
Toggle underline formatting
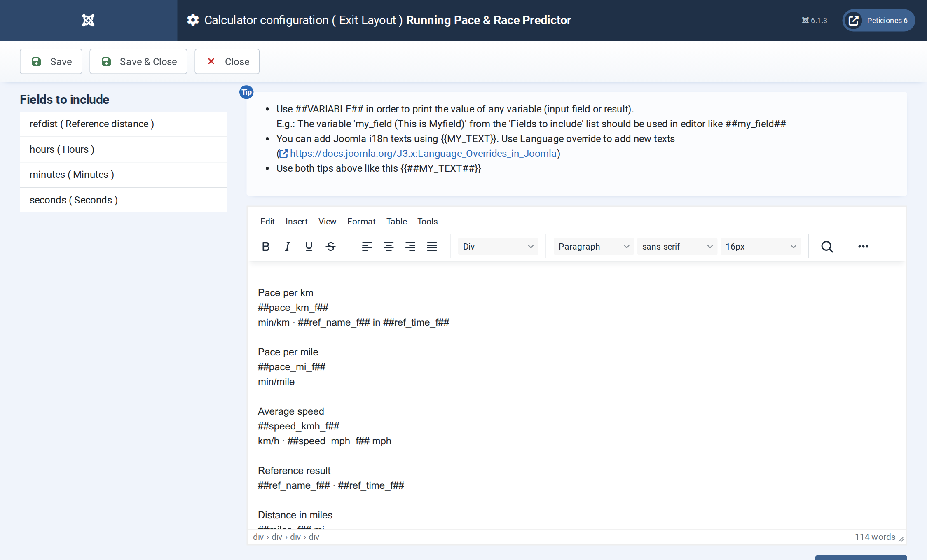tap(309, 246)
